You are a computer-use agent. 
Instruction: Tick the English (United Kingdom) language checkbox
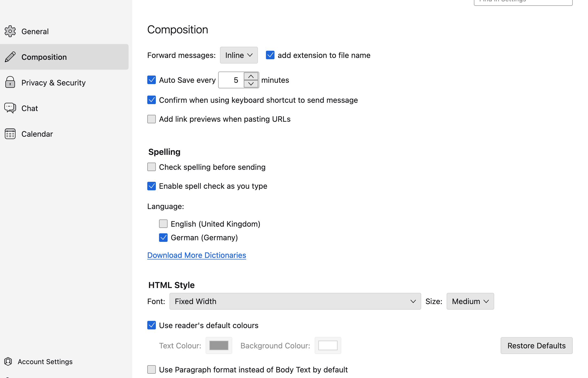pos(163,224)
